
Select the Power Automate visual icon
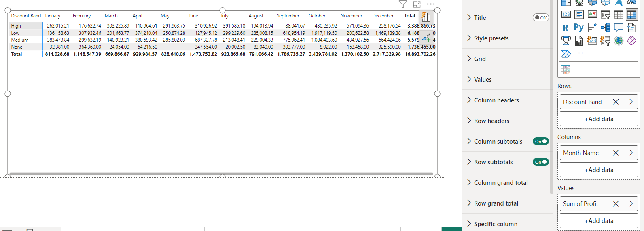pyautogui.click(x=566, y=53)
